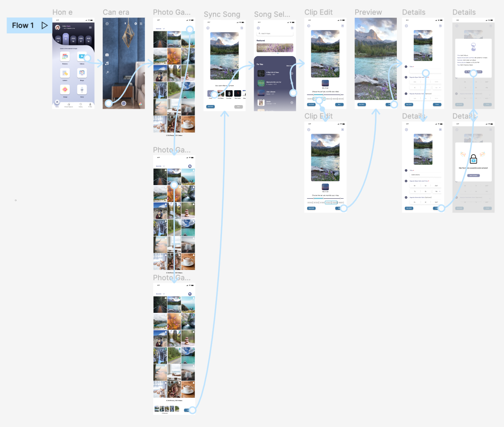Click the search music field in Song Selection
The height and width of the screenshot is (427, 504).
point(275,33)
